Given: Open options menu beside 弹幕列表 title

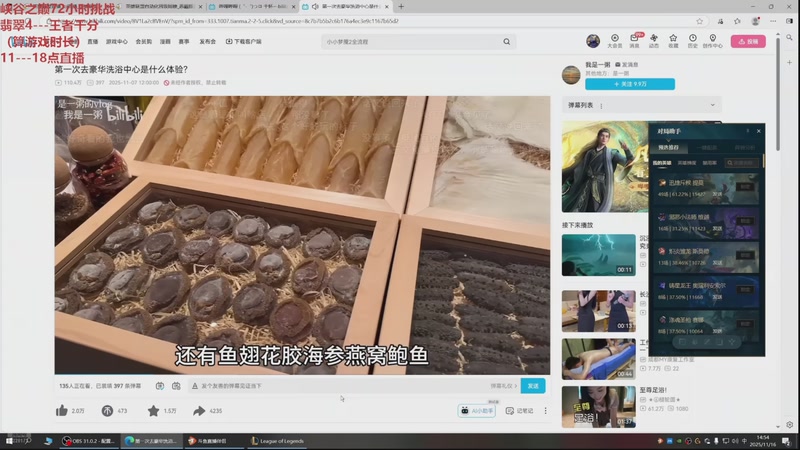Looking at the screenshot, I should pos(601,106).
